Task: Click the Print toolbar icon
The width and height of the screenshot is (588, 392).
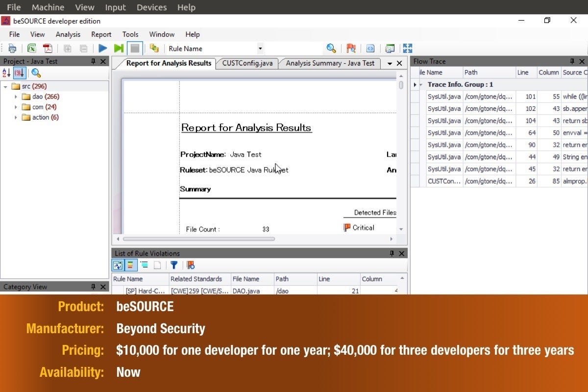Action: 13,49
